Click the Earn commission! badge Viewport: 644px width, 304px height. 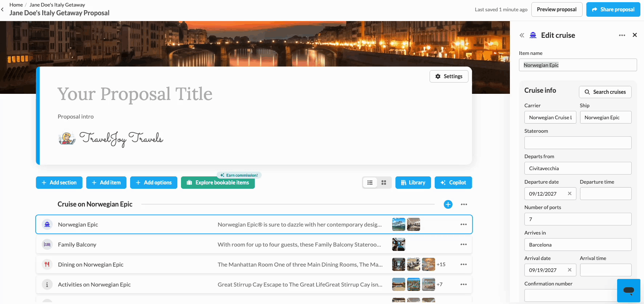pos(239,175)
